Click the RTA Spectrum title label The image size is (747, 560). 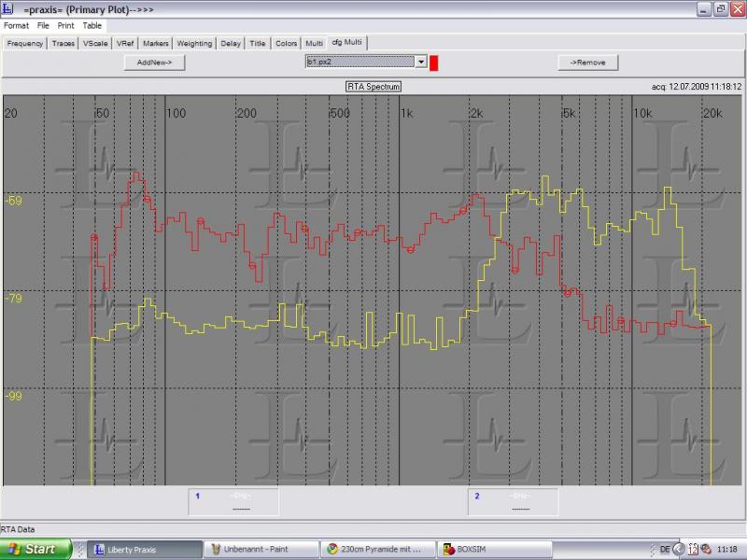[373, 87]
